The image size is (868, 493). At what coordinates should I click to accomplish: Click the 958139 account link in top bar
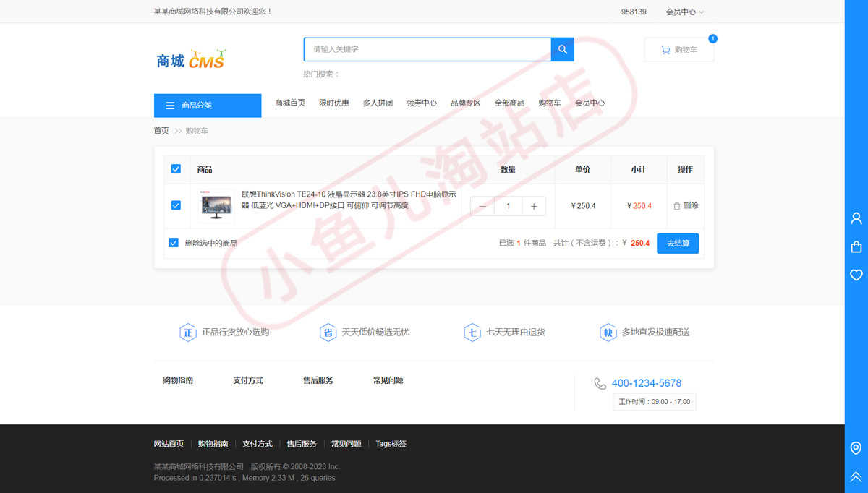[634, 12]
